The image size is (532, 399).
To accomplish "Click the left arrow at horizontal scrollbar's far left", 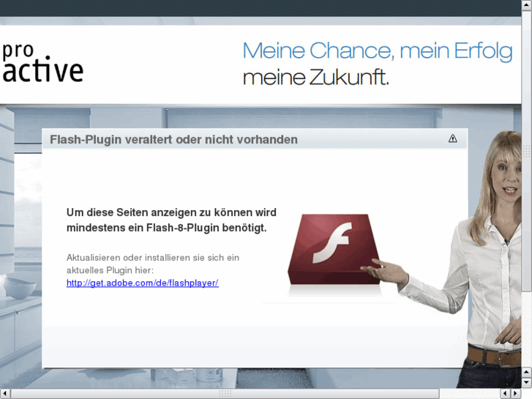I will [5, 394].
